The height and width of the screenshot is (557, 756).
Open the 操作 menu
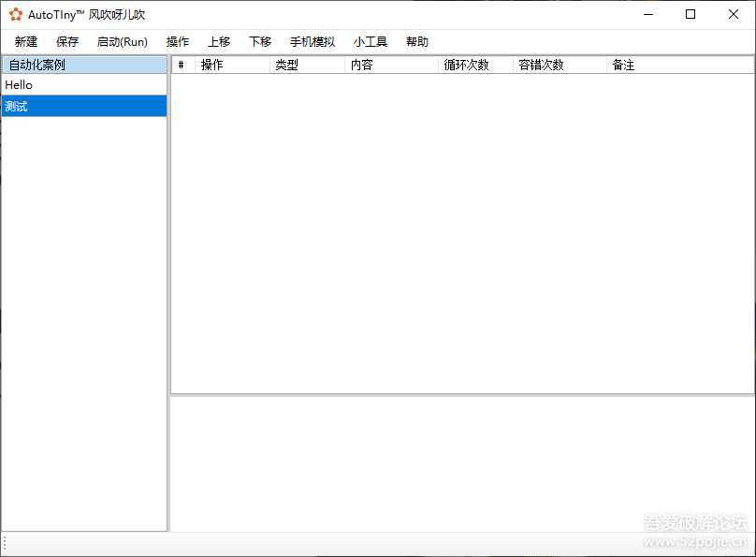[178, 41]
